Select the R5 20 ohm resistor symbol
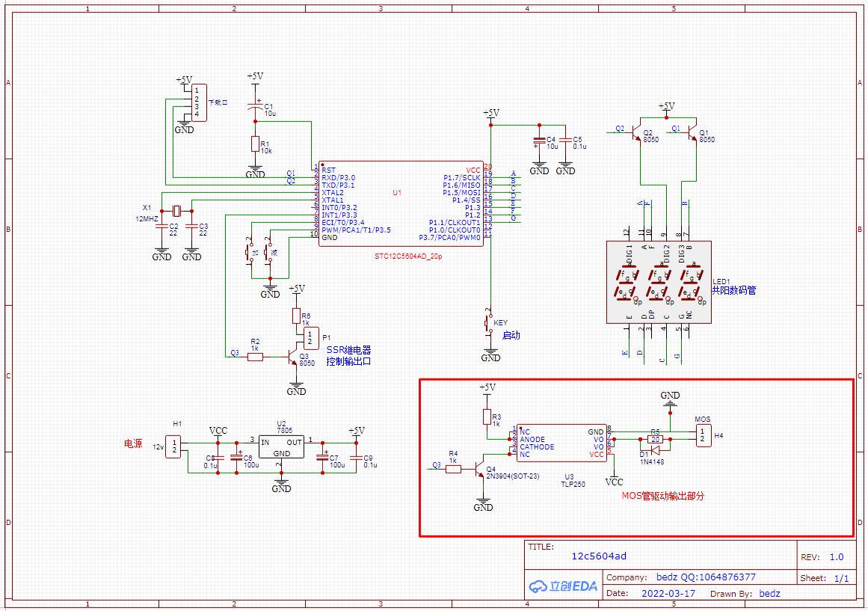868x611 pixels. pos(656,439)
